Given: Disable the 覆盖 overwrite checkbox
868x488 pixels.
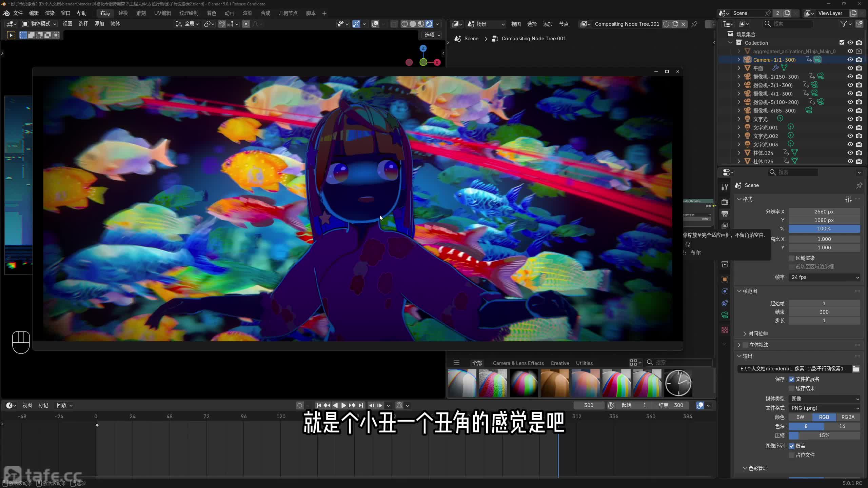Looking at the screenshot, I should click(x=792, y=446).
